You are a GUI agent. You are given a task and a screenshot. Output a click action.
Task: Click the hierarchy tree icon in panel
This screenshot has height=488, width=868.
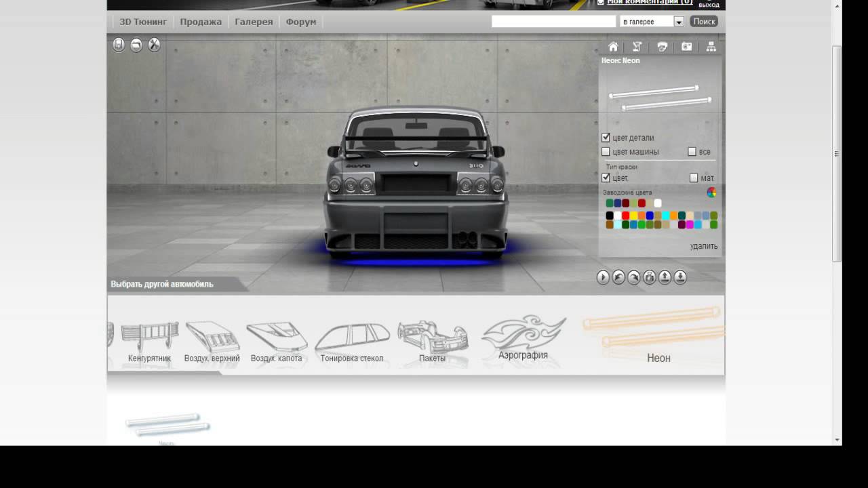[x=711, y=47]
